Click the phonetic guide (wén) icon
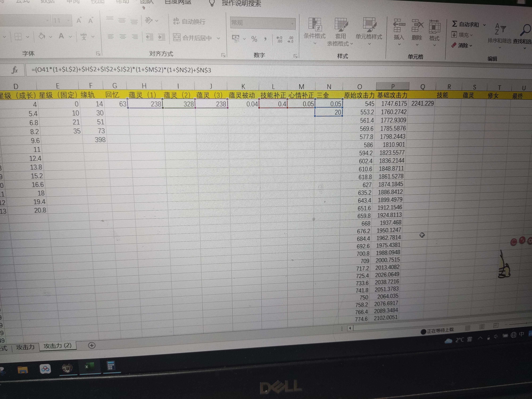Screen dimensions: 532x399 point(84,37)
